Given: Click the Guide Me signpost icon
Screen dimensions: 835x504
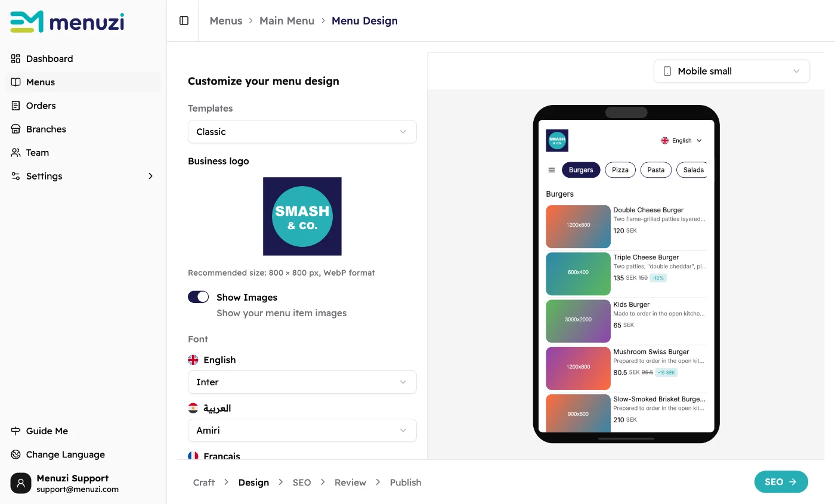Looking at the screenshot, I should coord(16,431).
